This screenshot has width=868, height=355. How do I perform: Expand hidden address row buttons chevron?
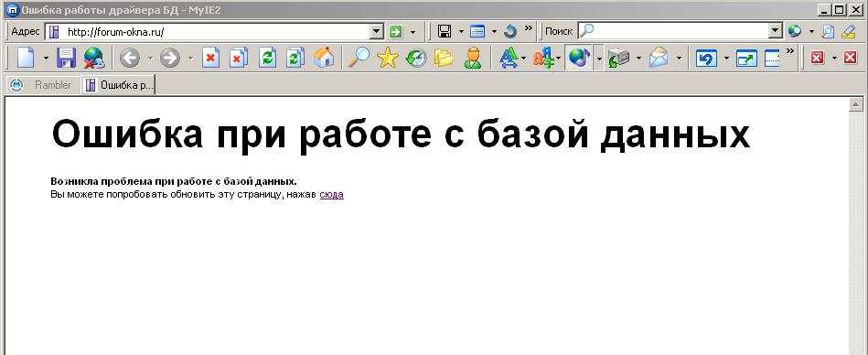click(x=529, y=27)
